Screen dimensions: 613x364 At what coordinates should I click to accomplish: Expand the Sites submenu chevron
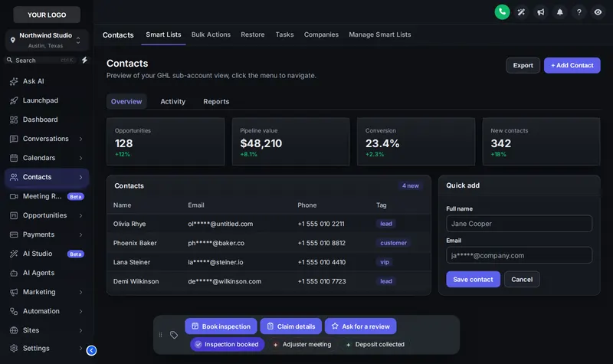81,330
